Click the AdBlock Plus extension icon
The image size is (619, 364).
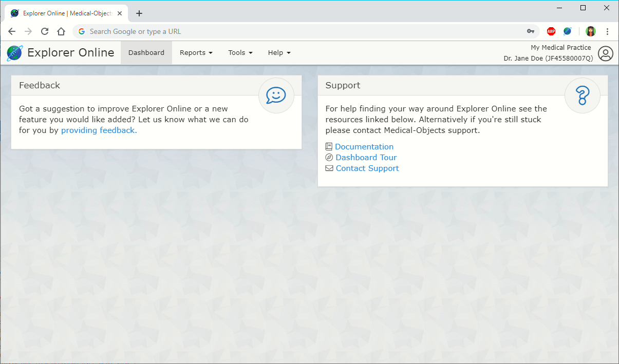pos(551,31)
